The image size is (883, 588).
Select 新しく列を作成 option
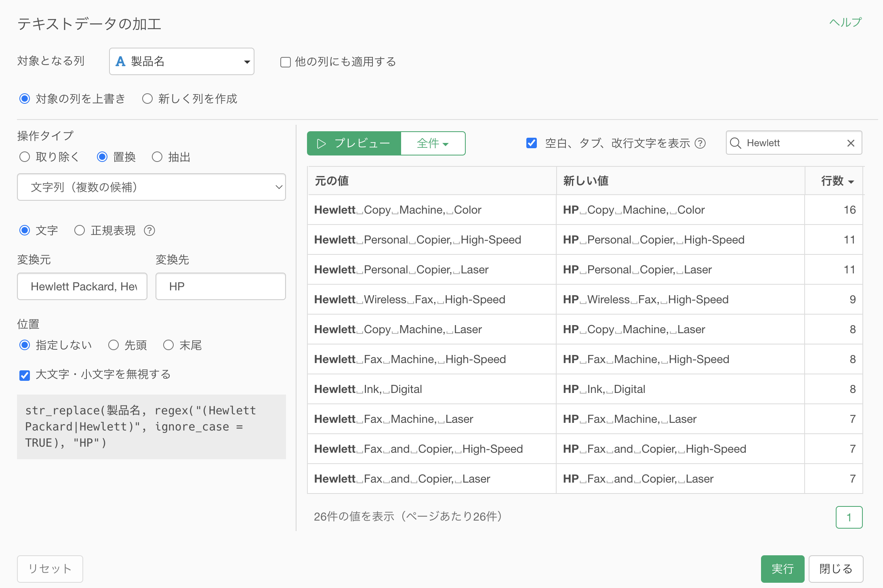(x=147, y=99)
